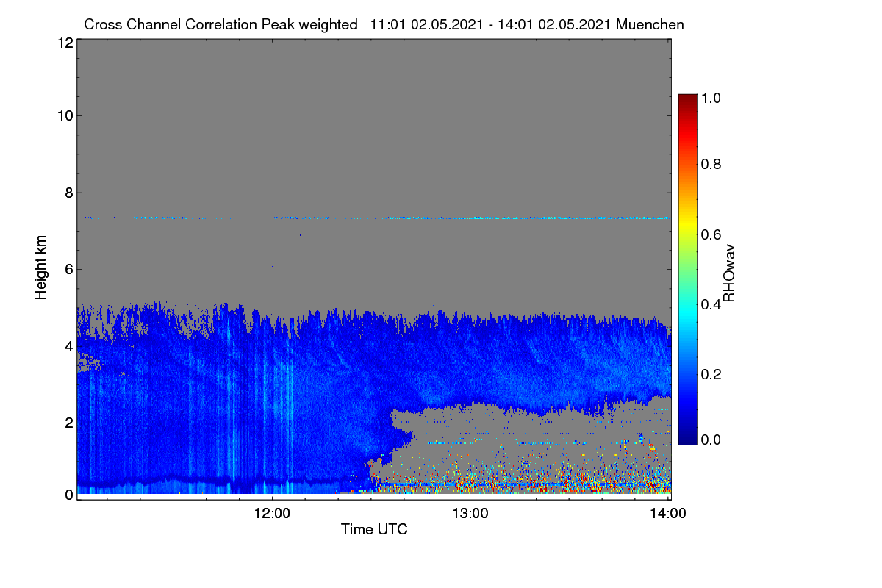
Task: Select the date range text '11:01 02.05.2021 - 14:01 02.05.2021'
Action: click(492, 24)
